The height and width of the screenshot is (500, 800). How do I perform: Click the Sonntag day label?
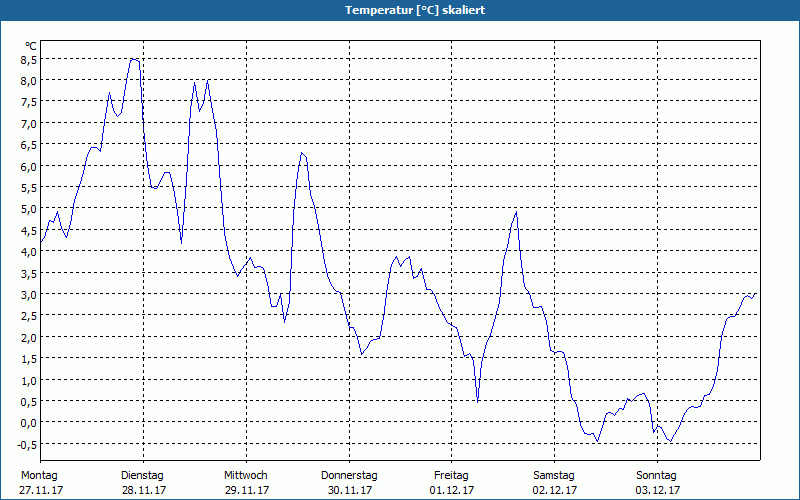656,476
